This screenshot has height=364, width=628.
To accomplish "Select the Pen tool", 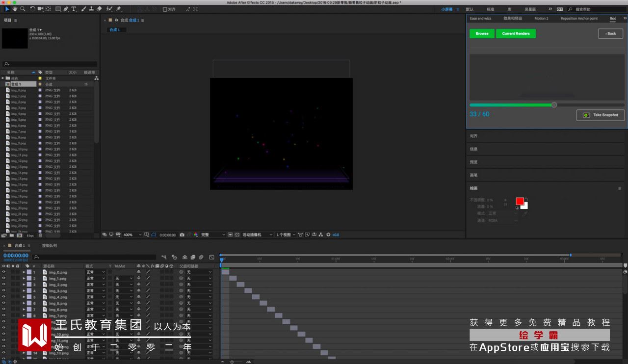I will pos(66,9).
